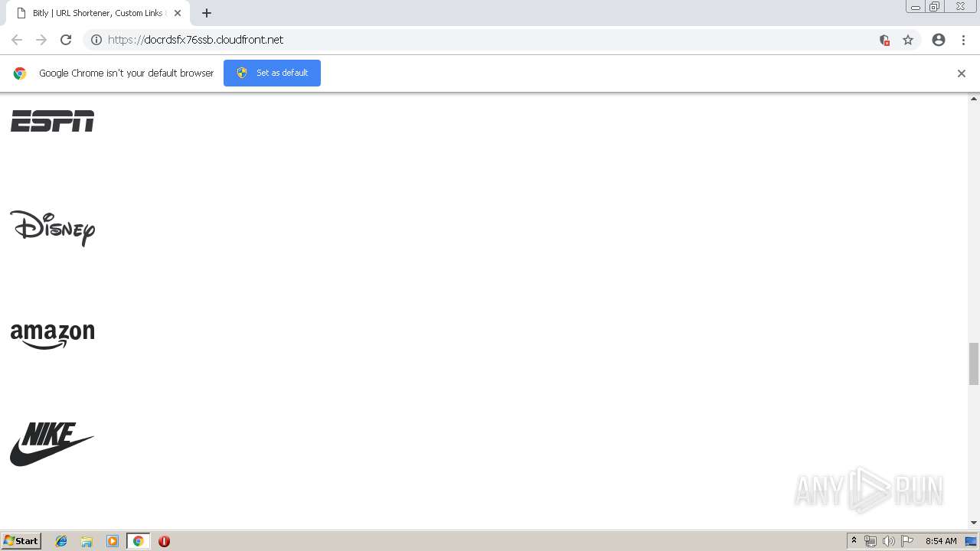Viewport: 980px width, 551px height.
Task: Open the Action Center flag icon
Action: (907, 541)
